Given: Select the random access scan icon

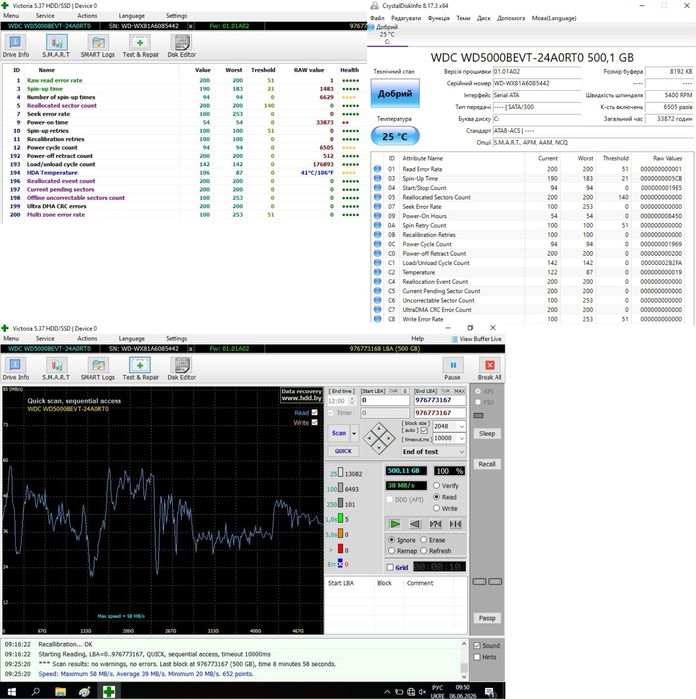Looking at the screenshot, I should point(435,524).
